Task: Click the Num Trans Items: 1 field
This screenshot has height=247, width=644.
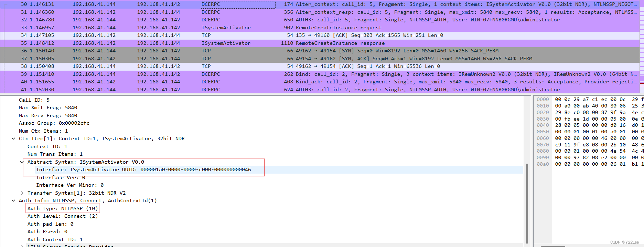Action: click(x=55, y=154)
